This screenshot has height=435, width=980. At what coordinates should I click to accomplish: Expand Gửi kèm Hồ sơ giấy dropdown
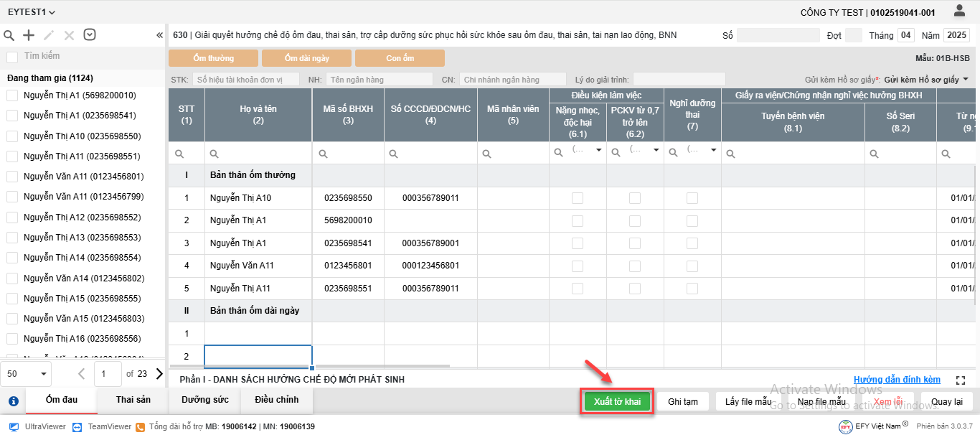pos(966,79)
